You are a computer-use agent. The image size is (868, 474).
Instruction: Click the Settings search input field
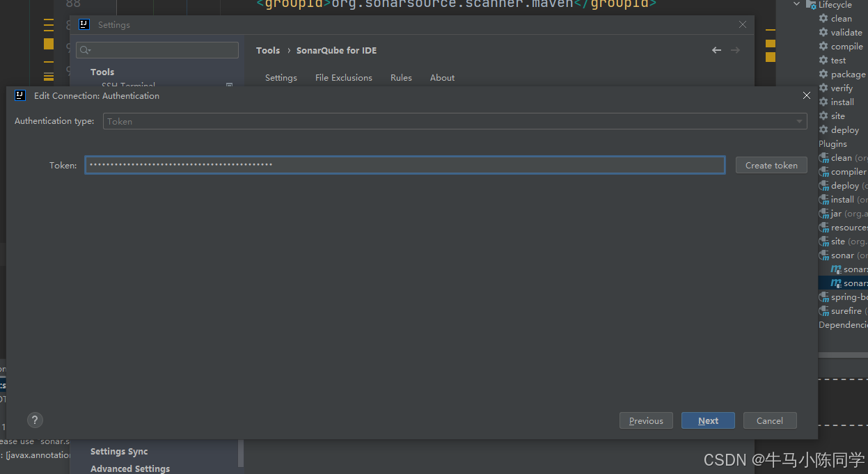click(x=157, y=50)
